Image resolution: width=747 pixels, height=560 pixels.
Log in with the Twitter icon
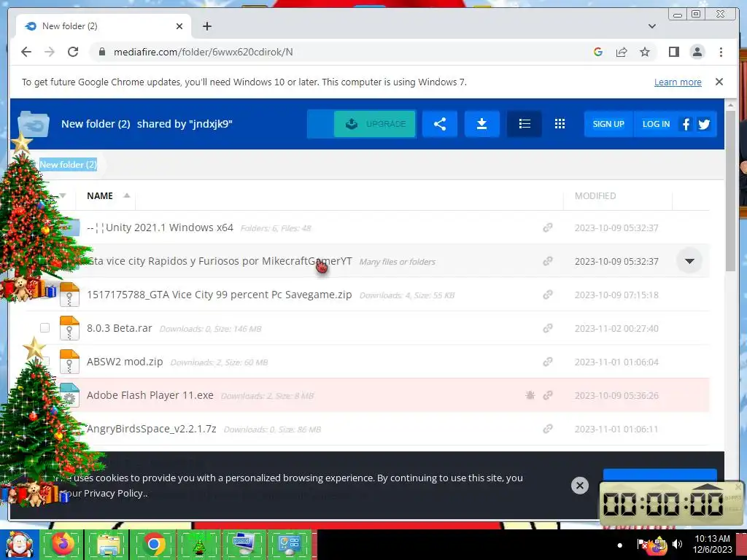[704, 124]
